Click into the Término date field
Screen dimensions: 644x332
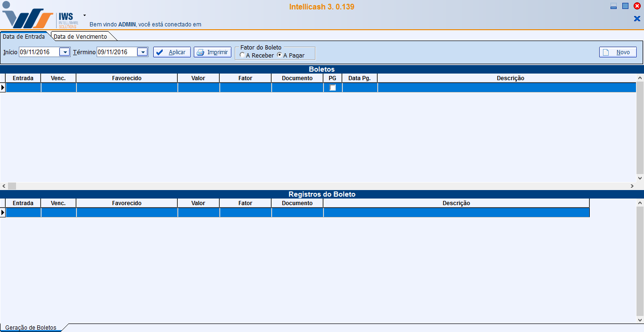[x=117, y=52]
